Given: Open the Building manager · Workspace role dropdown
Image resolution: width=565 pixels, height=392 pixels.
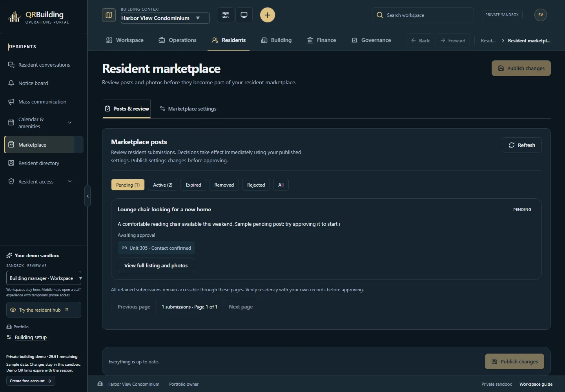Looking at the screenshot, I should pyautogui.click(x=44, y=278).
